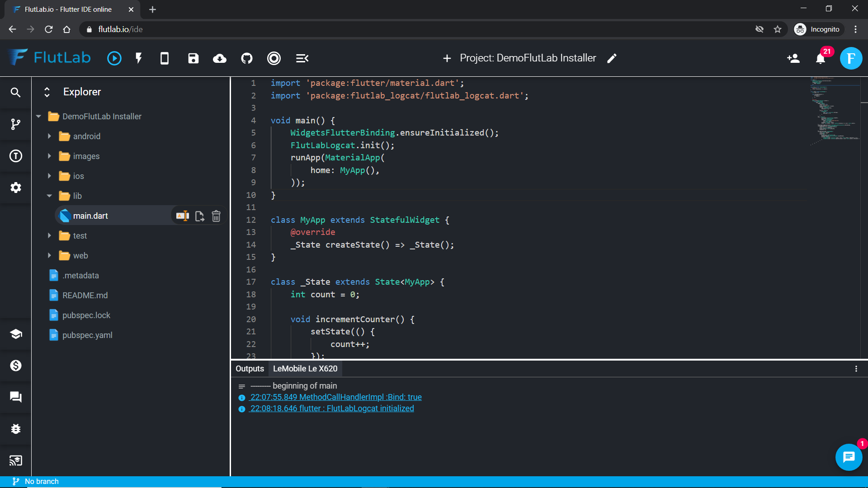The height and width of the screenshot is (488, 868).
Task: Click the log filter lines icon
Action: [x=242, y=386]
